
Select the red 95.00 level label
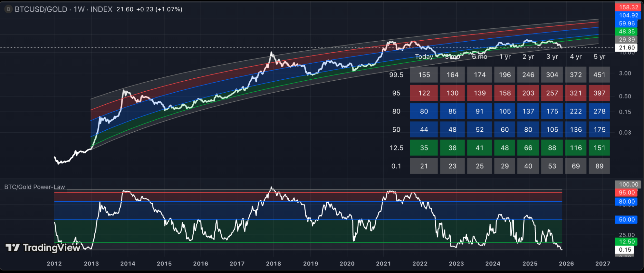point(626,193)
